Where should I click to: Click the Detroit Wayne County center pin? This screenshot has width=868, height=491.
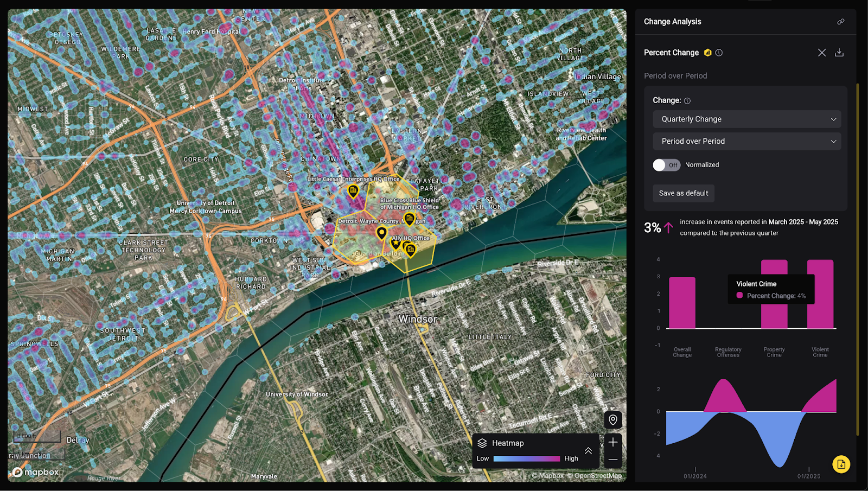tap(382, 233)
